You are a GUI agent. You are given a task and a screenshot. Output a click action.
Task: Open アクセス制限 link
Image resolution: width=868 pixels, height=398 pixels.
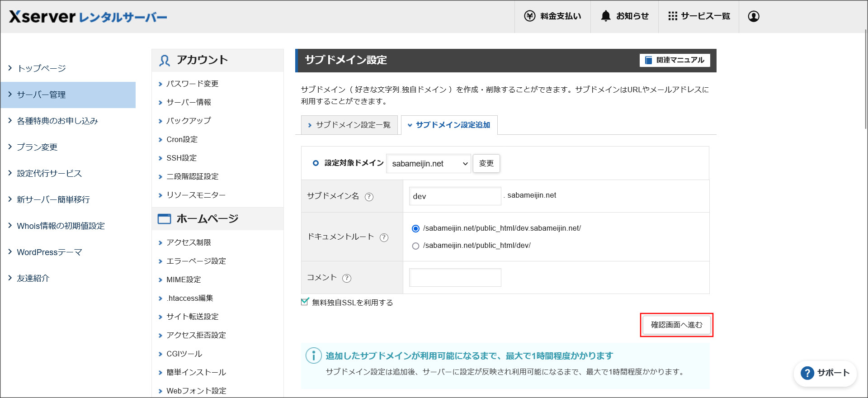tap(189, 242)
